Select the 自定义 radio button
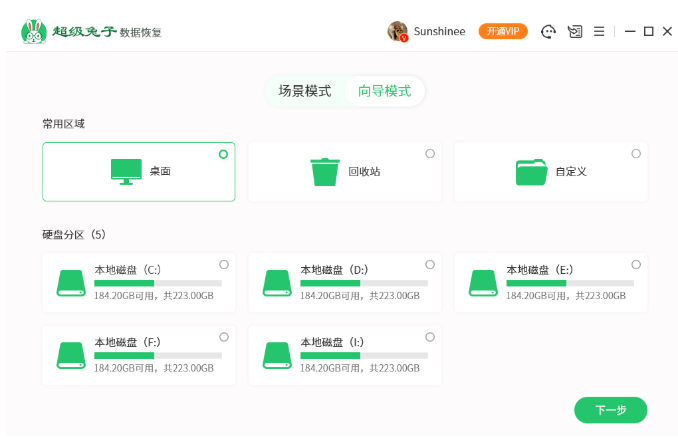Image resolution: width=678 pixels, height=442 pixels. [636, 154]
